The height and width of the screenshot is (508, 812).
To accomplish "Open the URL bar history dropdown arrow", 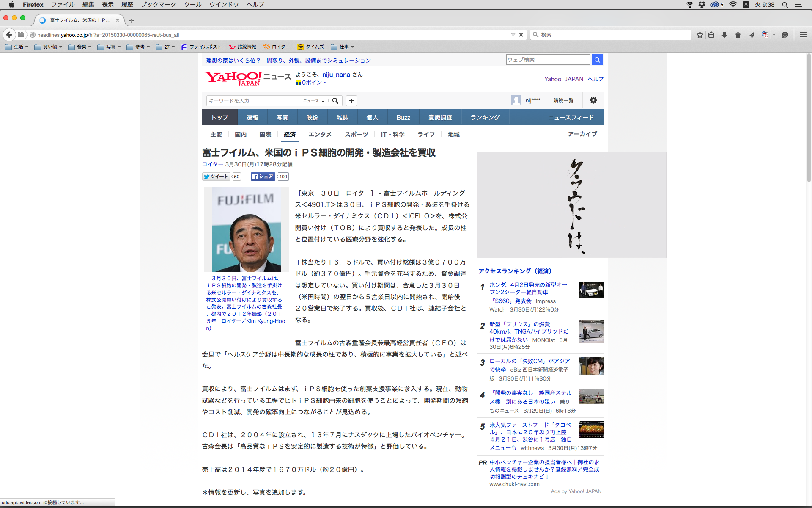I will coord(513,35).
